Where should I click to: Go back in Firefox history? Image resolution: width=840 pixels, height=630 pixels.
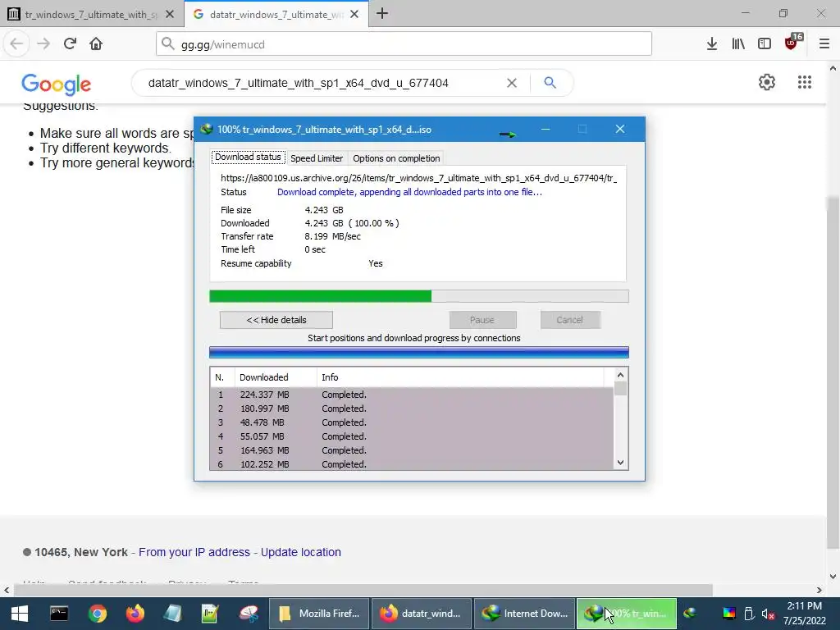[x=16, y=44]
